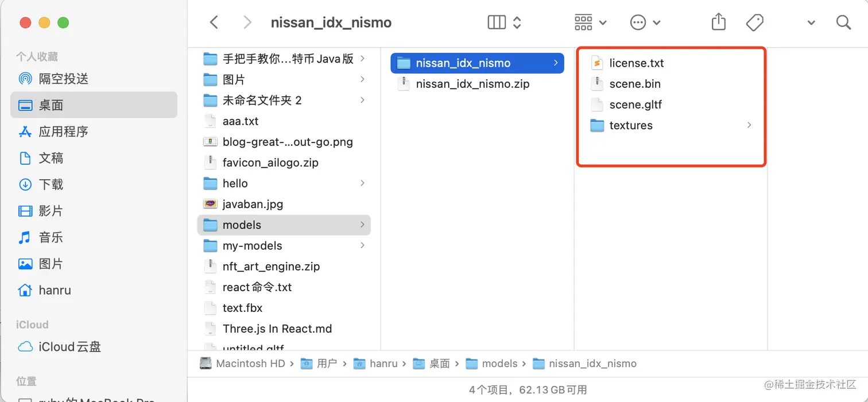Open the toolbar overflow chevron
Screen dimensions: 868x402
tap(811, 23)
